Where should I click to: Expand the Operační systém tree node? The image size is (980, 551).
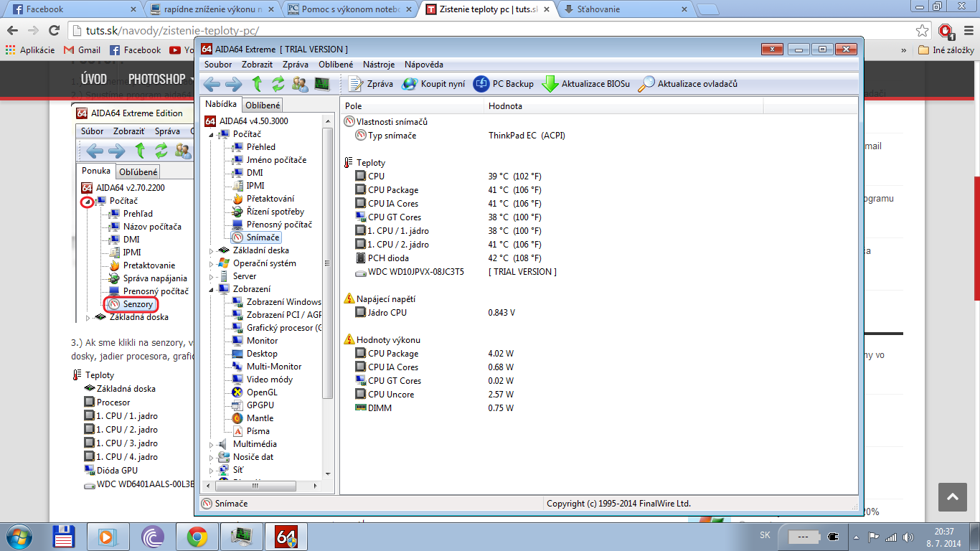coord(212,263)
